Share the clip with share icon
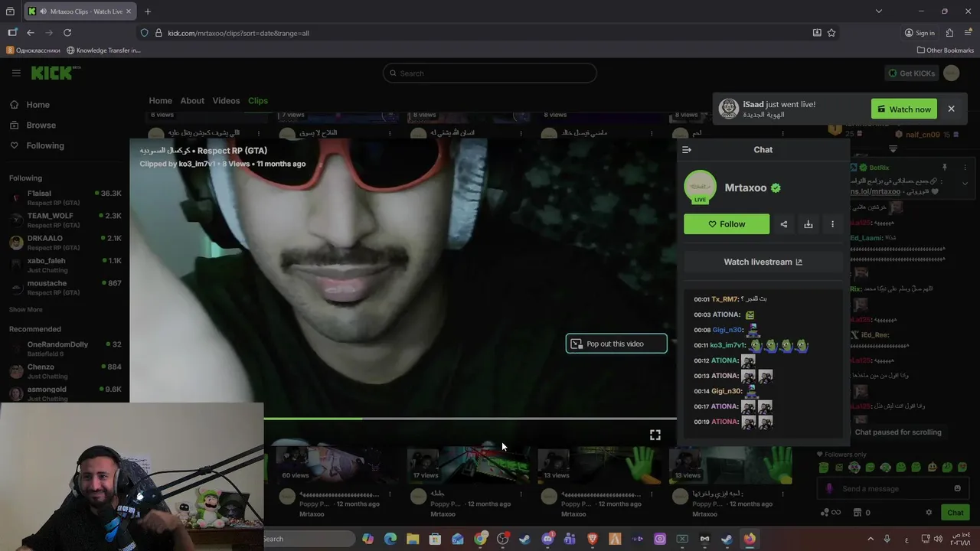980x551 pixels. 783,224
